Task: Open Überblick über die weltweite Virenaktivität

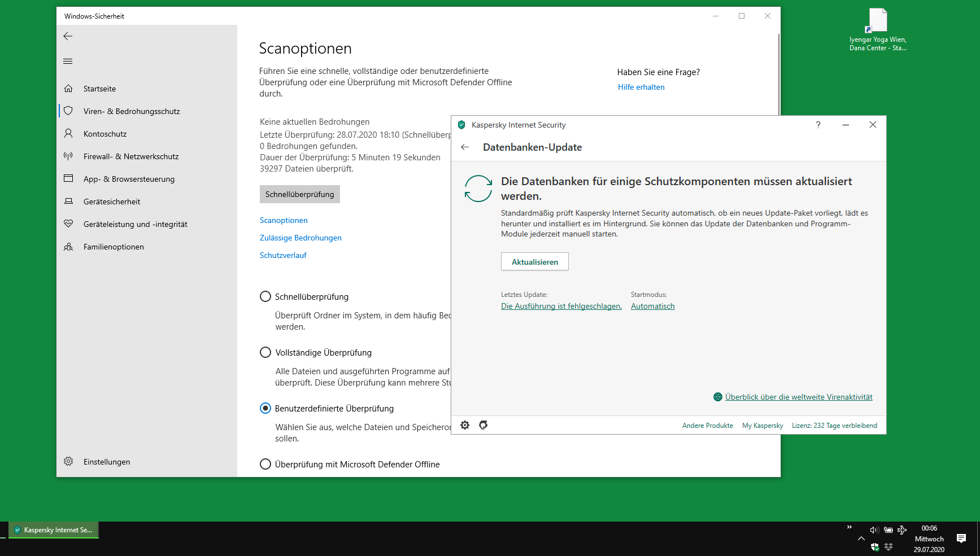Action: [799, 397]
